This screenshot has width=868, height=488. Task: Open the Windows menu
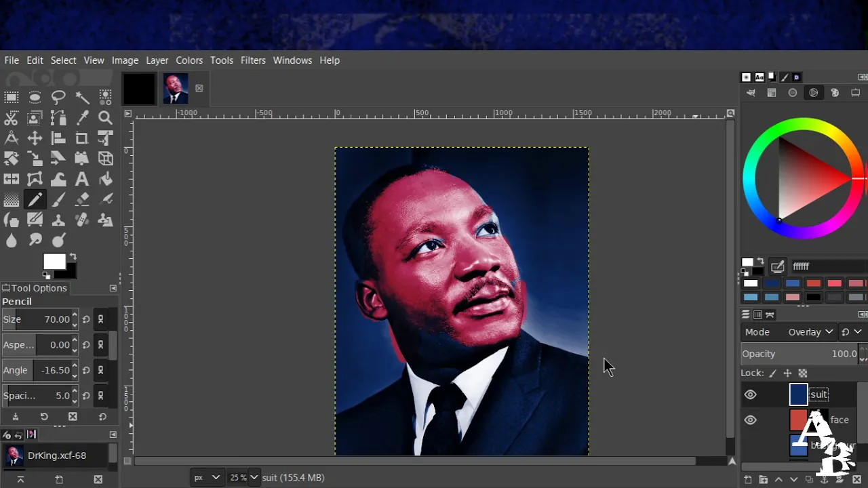pyautogui.click(x=292, y=60)
